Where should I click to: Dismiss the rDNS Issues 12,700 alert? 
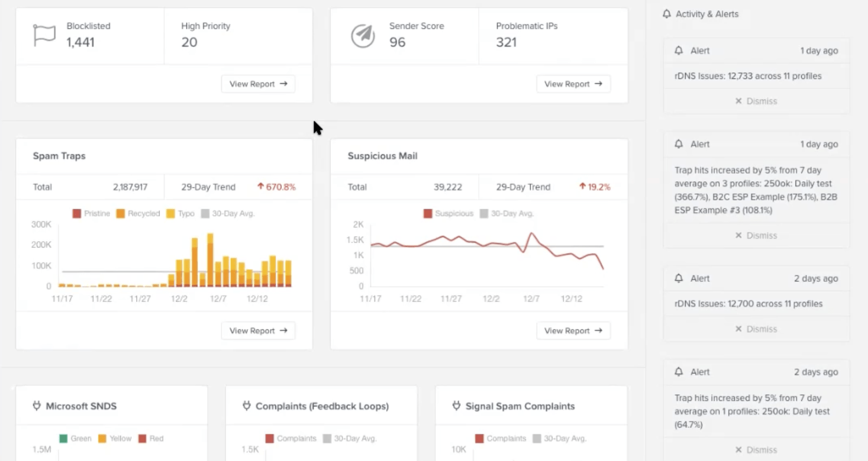point(756,329)
